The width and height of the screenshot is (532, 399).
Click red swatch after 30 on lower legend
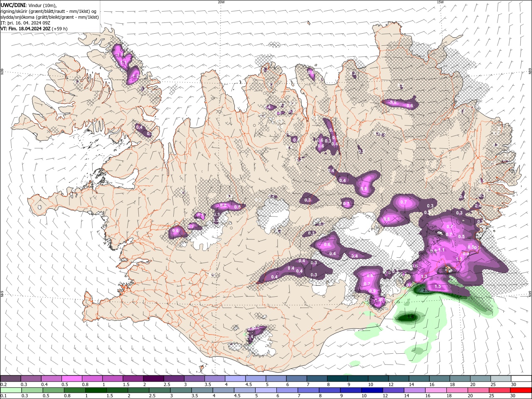pyautogui.click(x=520, y=390)
